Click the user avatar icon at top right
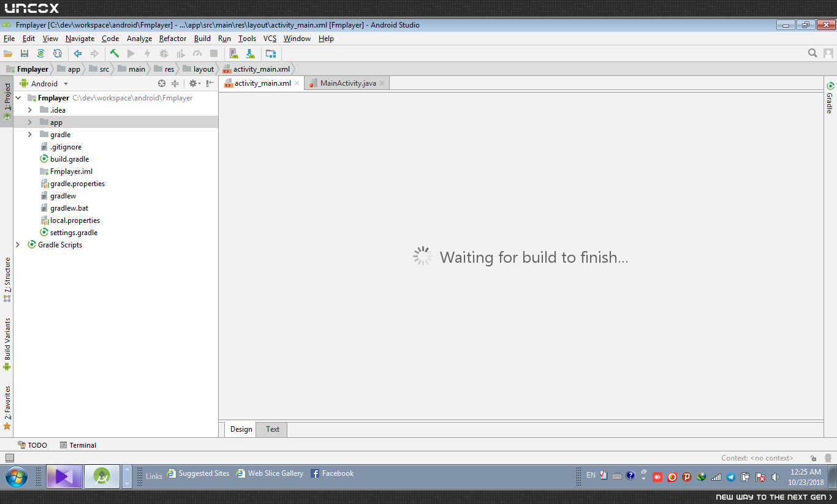 pyautogui.click(x=828, y=54)
